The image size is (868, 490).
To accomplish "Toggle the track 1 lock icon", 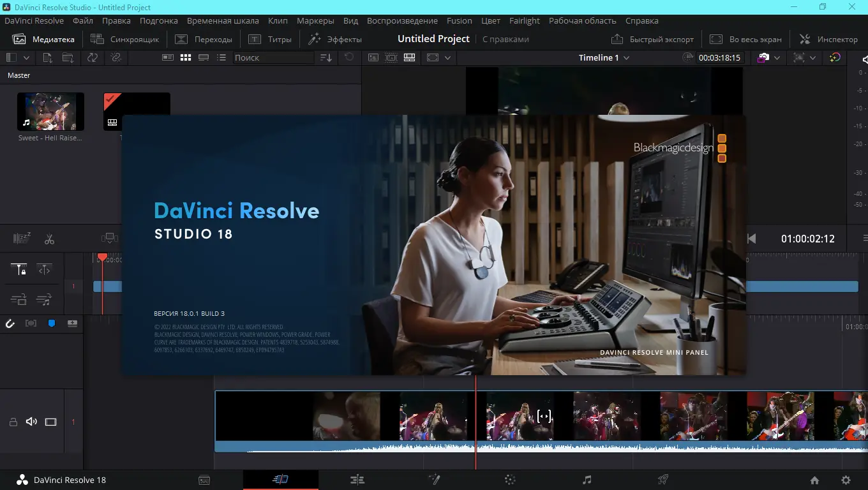I will pos(13,422).
